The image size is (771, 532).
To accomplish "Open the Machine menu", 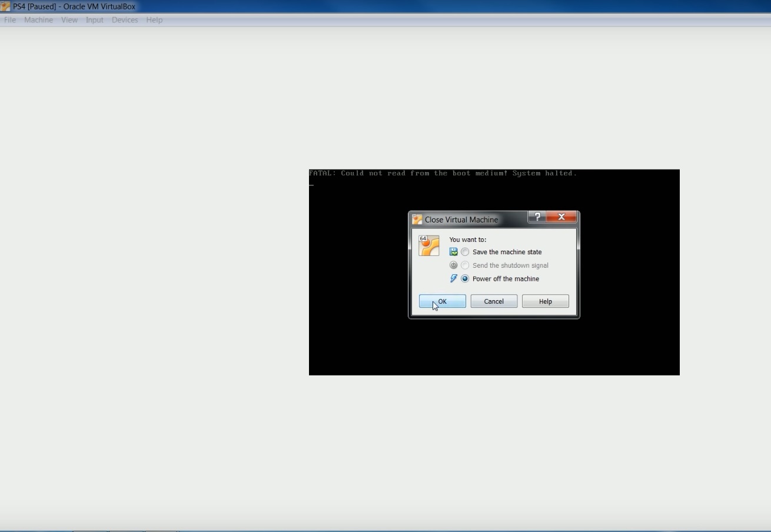I will tap(39, 20).
